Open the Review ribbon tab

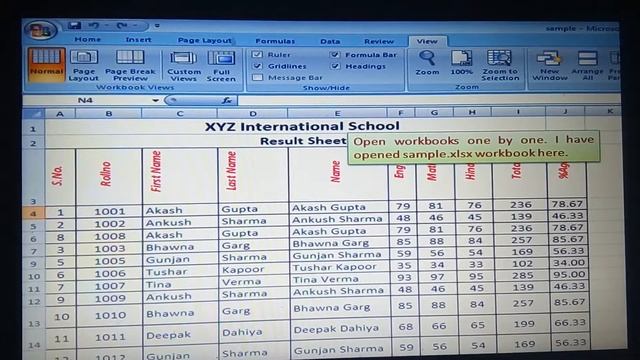[x=379, y=42]
